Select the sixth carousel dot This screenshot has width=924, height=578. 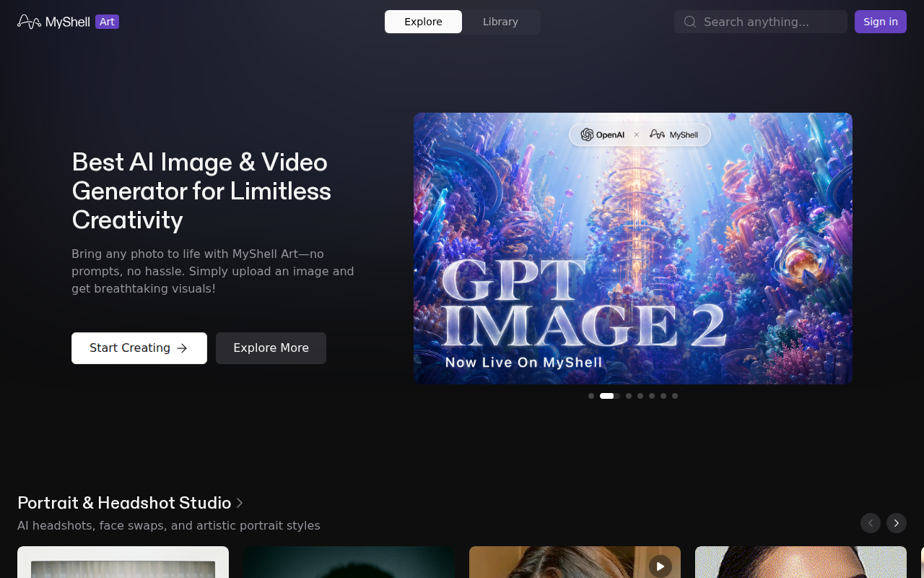tap(663, 396)
